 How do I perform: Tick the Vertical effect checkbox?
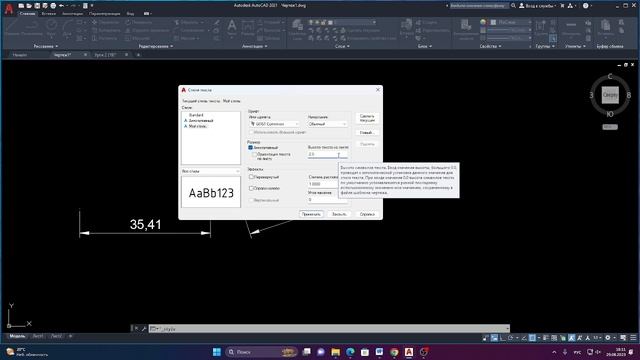tap(251, 200)
